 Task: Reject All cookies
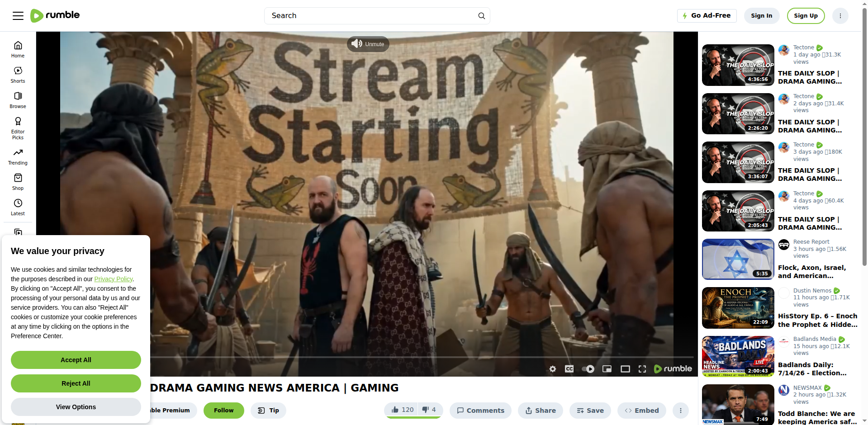[x=76, y=383]
